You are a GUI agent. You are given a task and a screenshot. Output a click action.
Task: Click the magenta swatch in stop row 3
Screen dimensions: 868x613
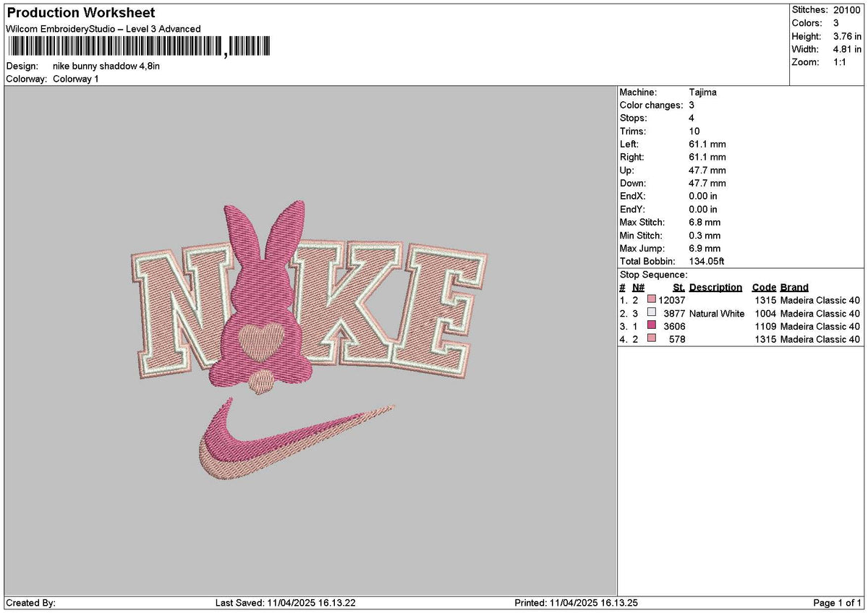[x=652, y=326]
